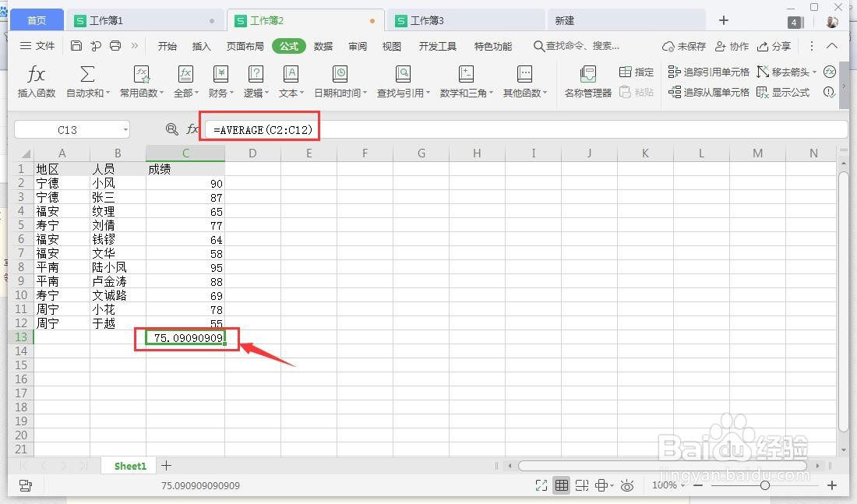The height and width of the screenshot is (504, 857).
Task: Open the more options vertical dots menu
Action: [812, 46]
